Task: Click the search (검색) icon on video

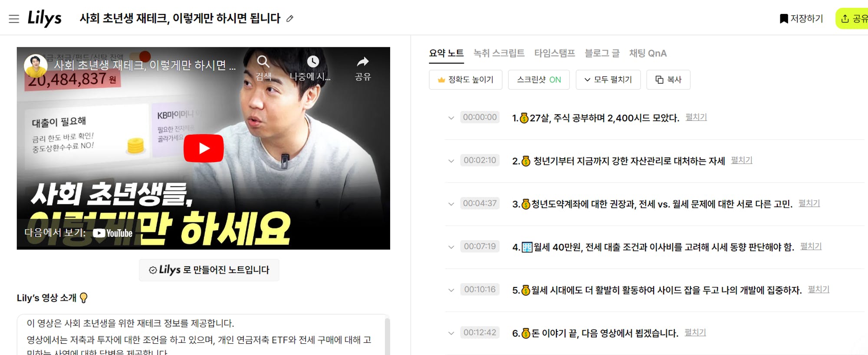Action: click(263, 62)
